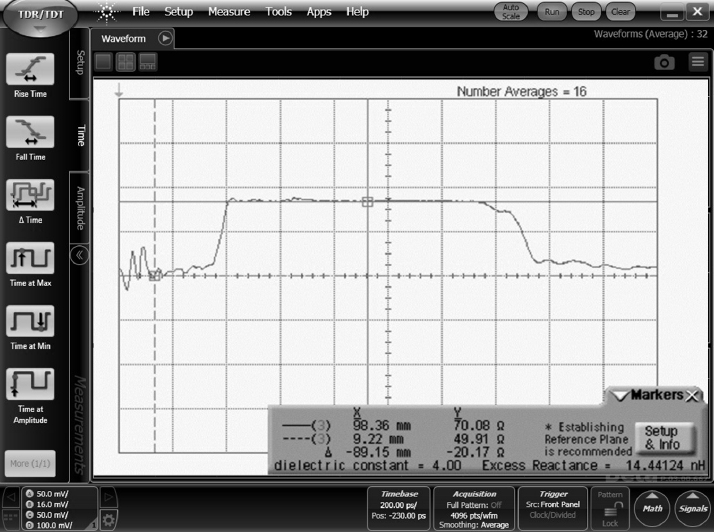Open the Apps menu
Viewport: 717px width, 532px height.
[x=319, y=11]
